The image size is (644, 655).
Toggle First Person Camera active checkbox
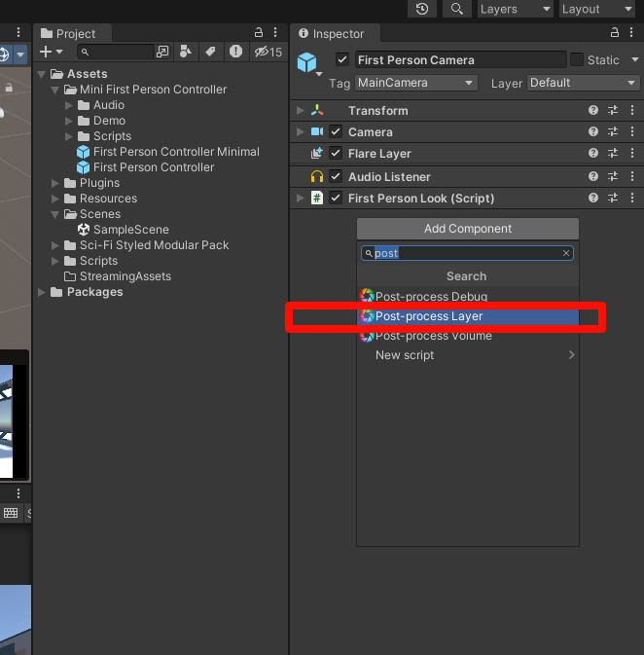click(x=342, y=59)
